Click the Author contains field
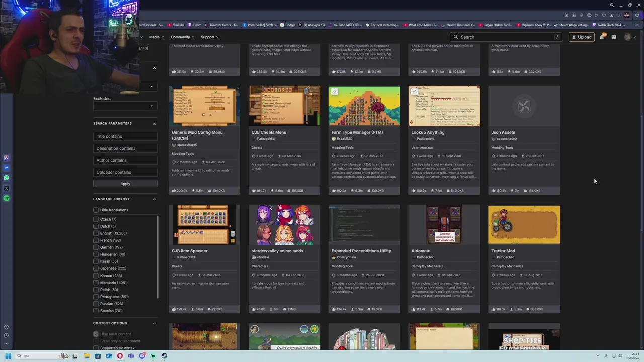Screen dimensions: 644x362 pyautogui.click(x=125, y=160)
